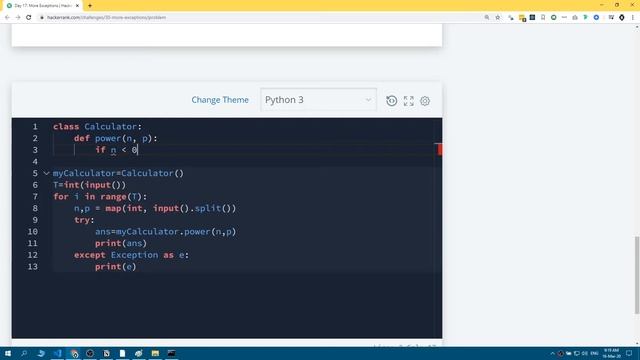
Task: Click the Change Theme link
Action: 220,100
